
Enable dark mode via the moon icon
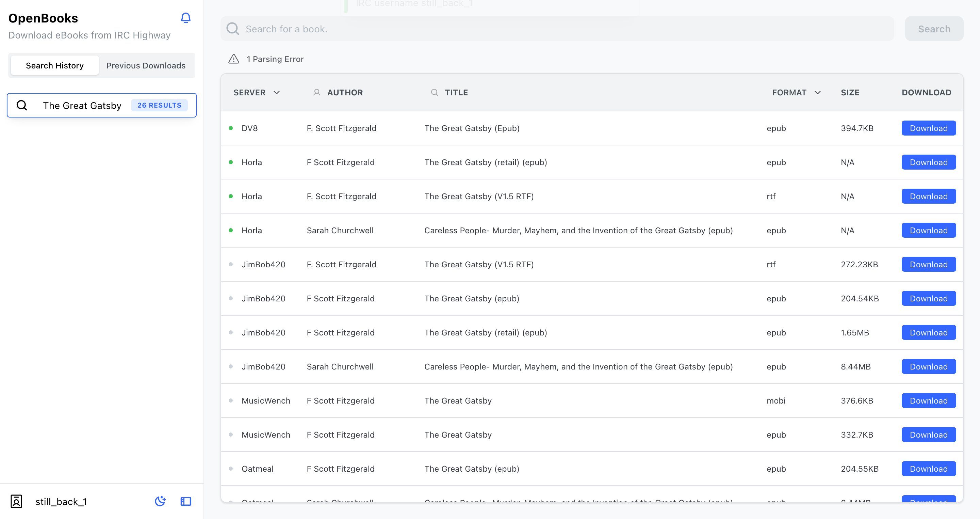[160, 501]
